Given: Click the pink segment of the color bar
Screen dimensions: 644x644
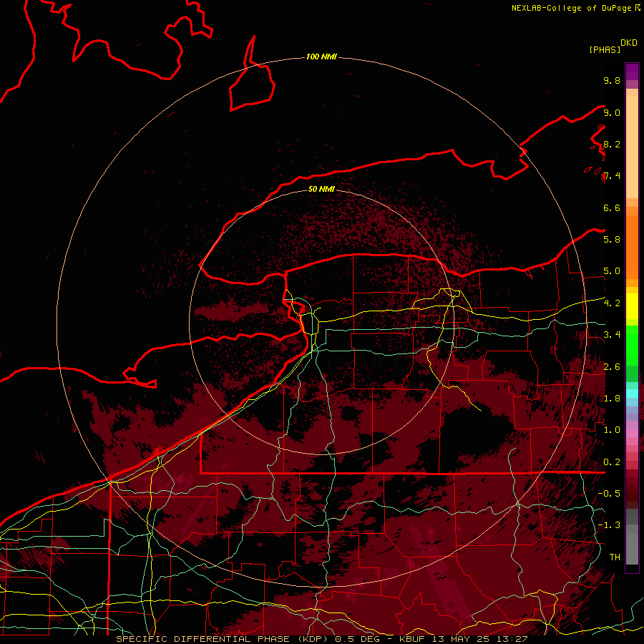Looking at the screenshot, I should (632, 434).
